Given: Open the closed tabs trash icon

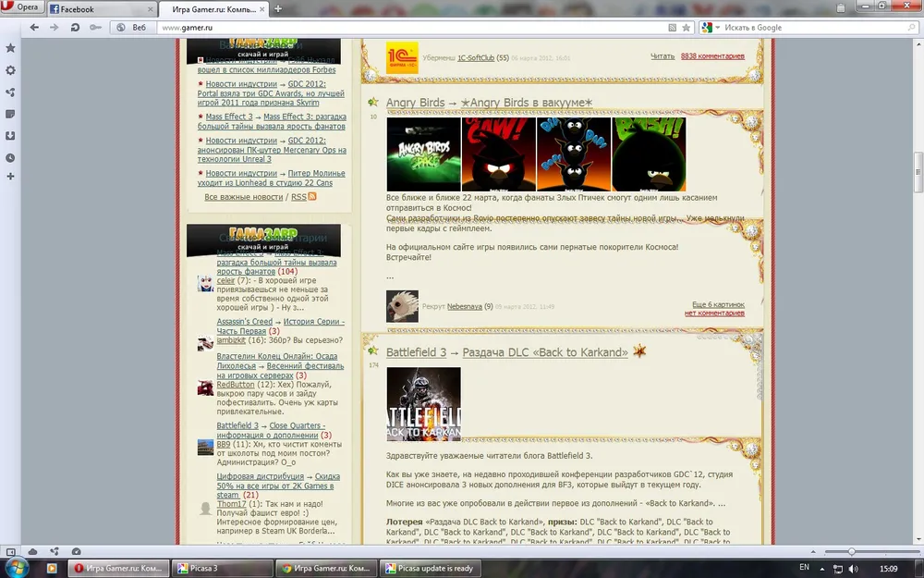Looking at the screenshot, I should [x=840, y=7].
